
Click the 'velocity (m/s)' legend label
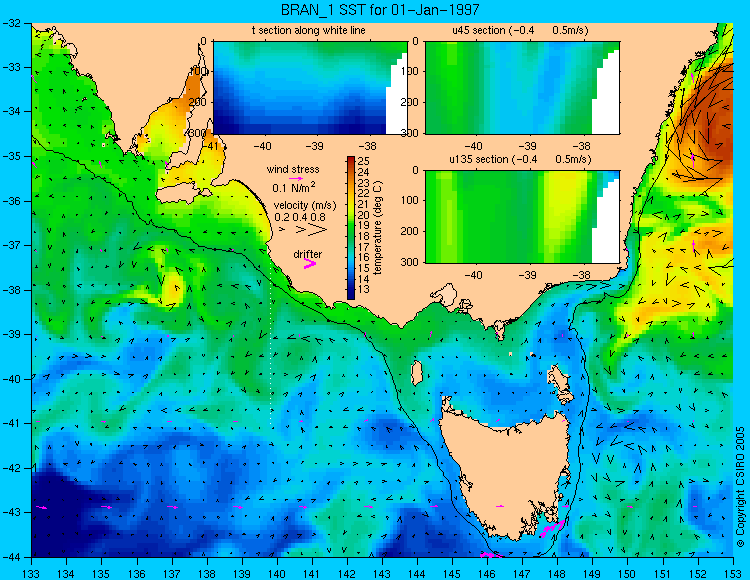tap(305, 205)
